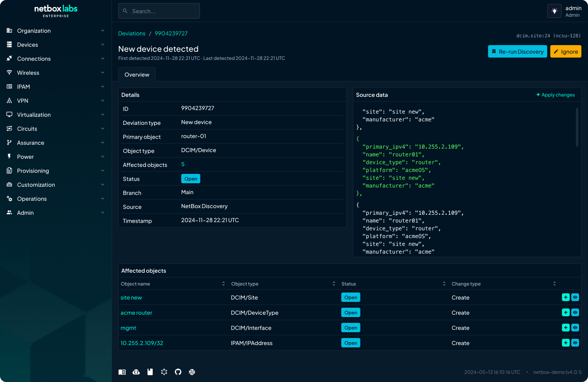The image size is (588, 382).
Task: Click the Power lightning icon
Action: pos(9,156)
